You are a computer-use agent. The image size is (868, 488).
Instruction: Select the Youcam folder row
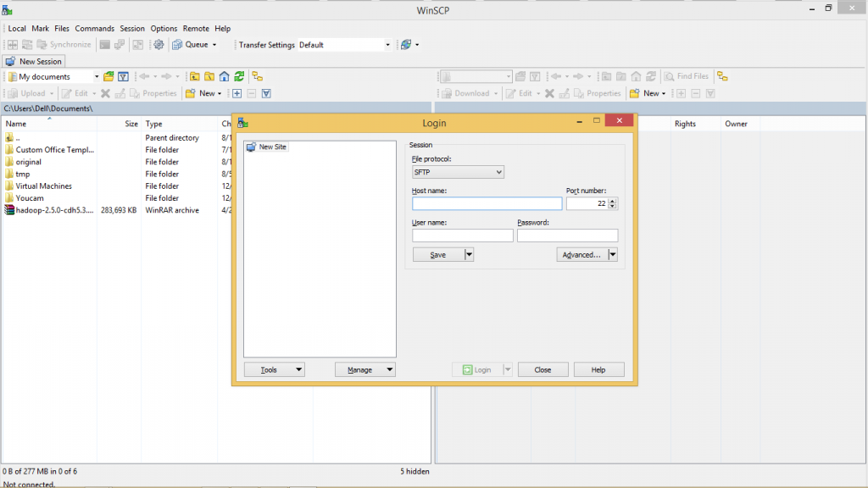(x=30, y=198)
